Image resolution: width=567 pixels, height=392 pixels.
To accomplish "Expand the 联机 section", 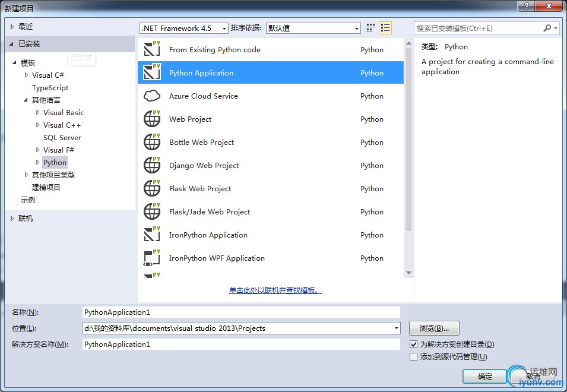I will pos(12,219).
